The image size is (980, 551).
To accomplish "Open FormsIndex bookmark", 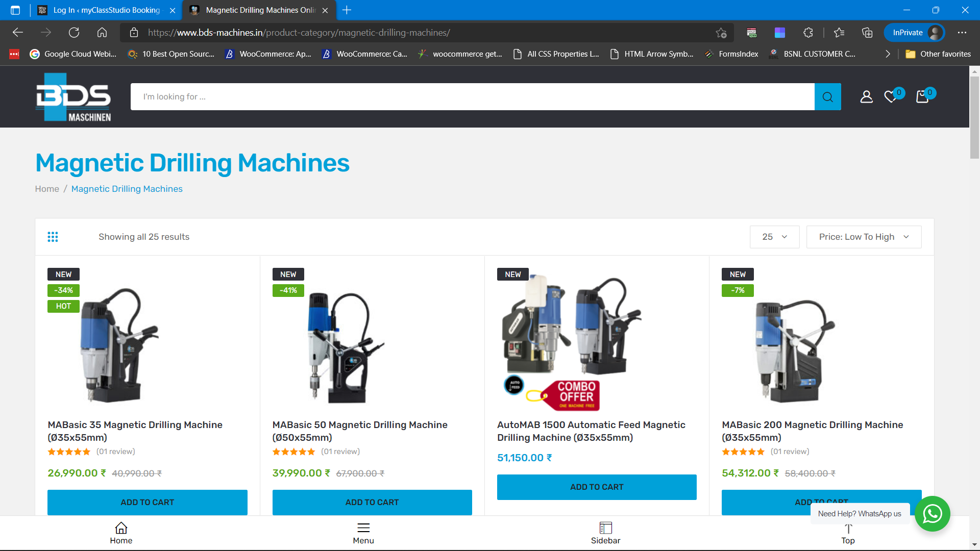I will coord(731,54).
